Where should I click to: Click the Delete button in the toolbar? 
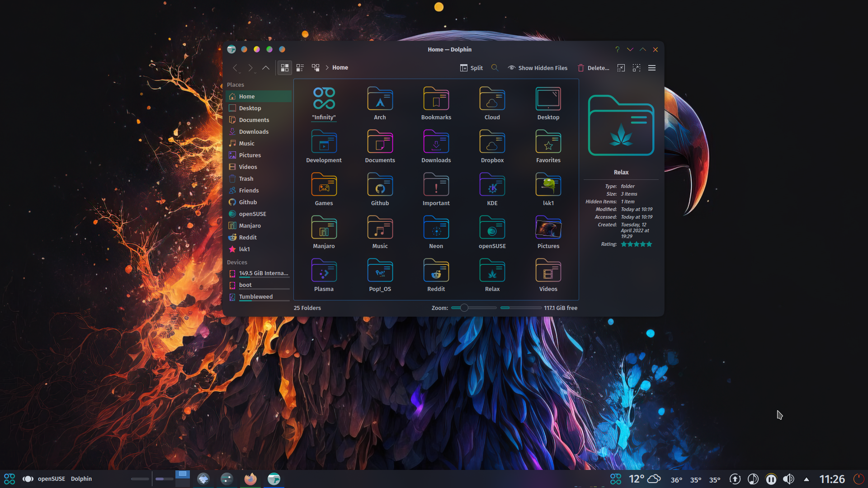pyautogui.click(x=594, y=68)
